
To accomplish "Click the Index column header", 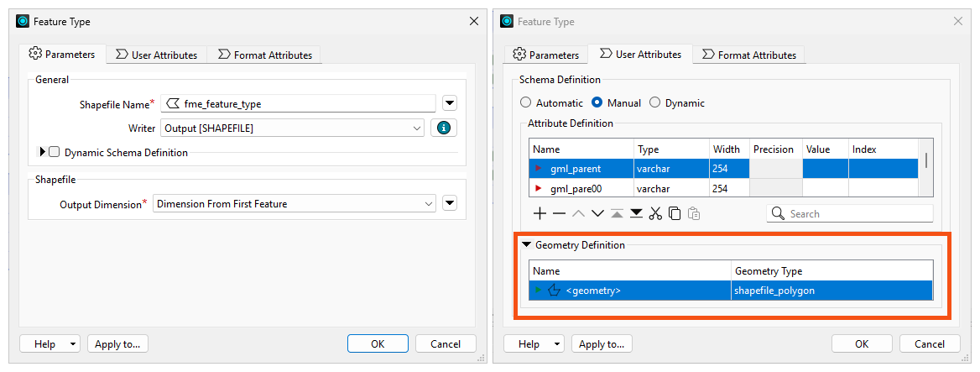I will click(884, 149).
